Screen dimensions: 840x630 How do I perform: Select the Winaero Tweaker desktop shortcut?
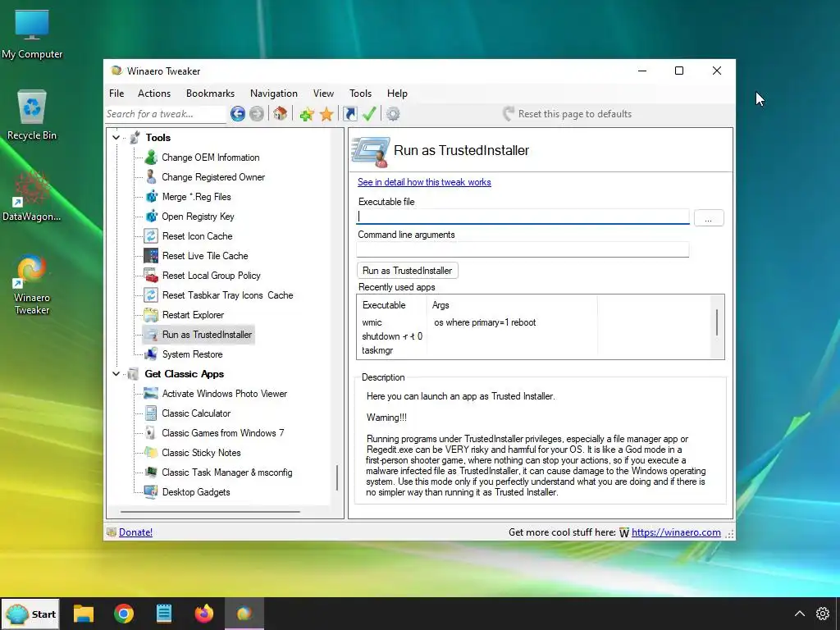click(x=32, y=285)
